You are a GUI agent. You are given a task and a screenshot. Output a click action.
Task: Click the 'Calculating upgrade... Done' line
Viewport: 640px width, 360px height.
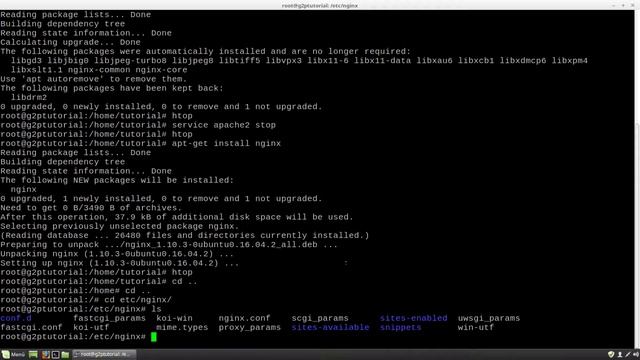click(70, 42)
